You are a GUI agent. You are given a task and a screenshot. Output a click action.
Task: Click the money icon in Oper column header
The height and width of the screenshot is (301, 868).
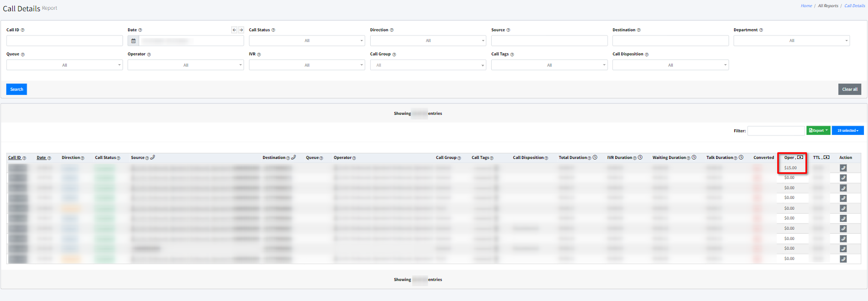(x=800, y=157)
